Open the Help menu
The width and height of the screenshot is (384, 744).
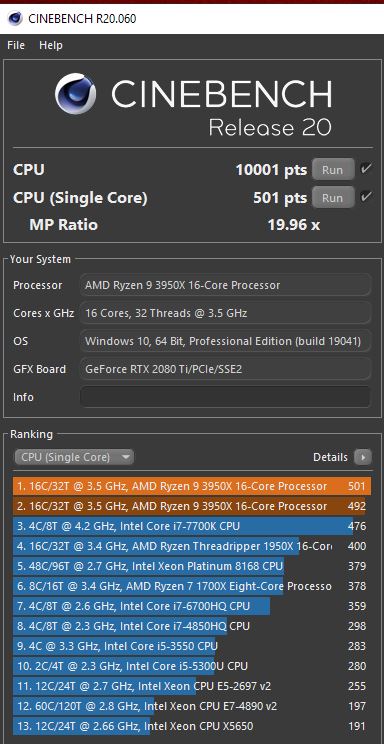click(x=51, y=45)
